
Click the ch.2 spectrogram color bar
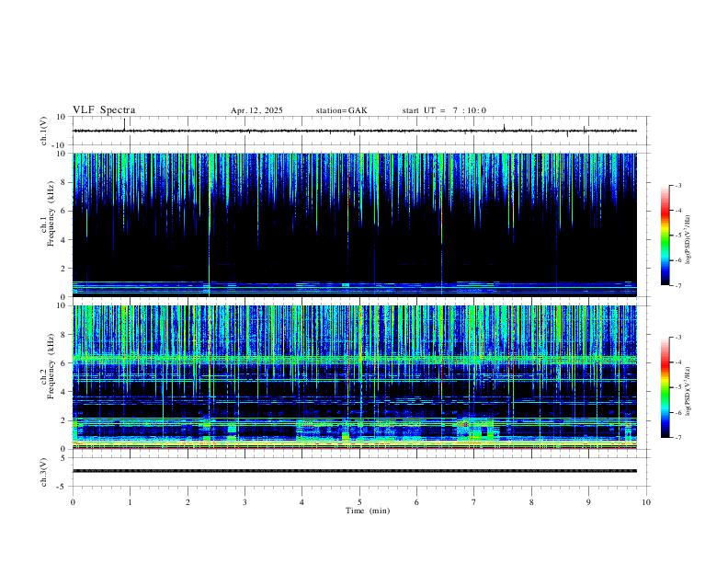click(665, 387)
